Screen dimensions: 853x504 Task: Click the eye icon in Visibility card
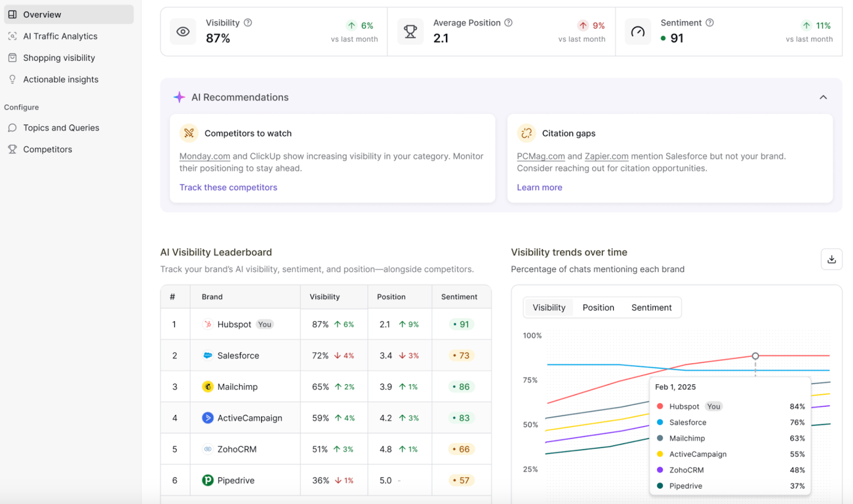[183, 32]
